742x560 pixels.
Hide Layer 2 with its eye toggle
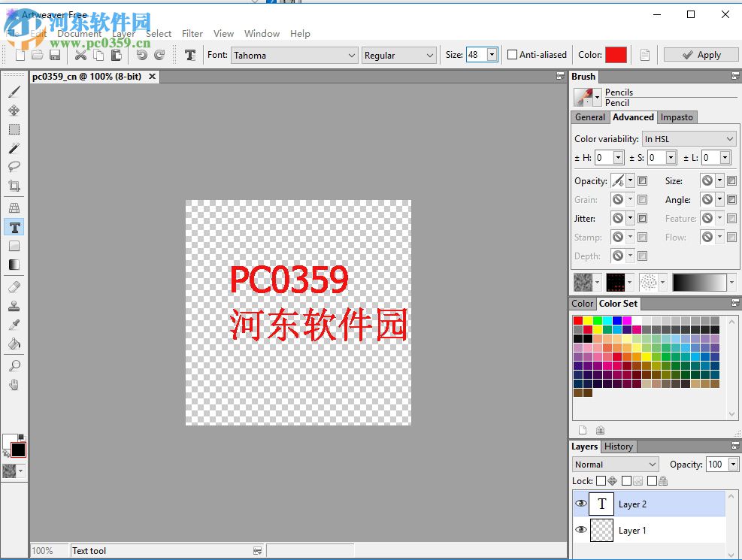(x=580, y=504)
